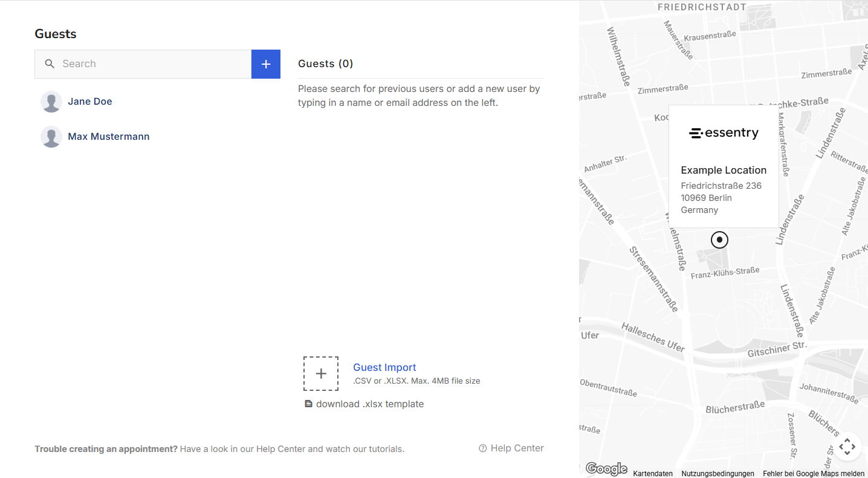Click the document icon beside download template
This screenshot has width=868, height=478.
point(308,404)
